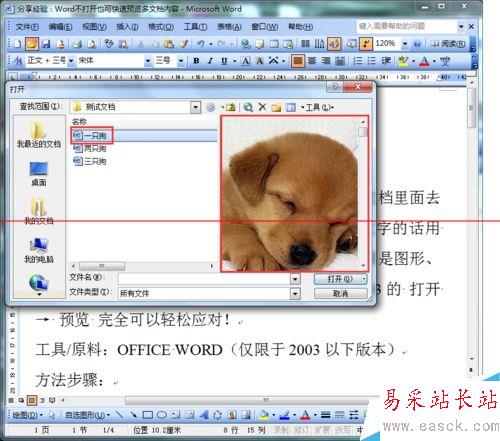This screenshot has width=500, height=441.
Task: Click the Print icon in standard toolbar
Action: pos(77,44)
